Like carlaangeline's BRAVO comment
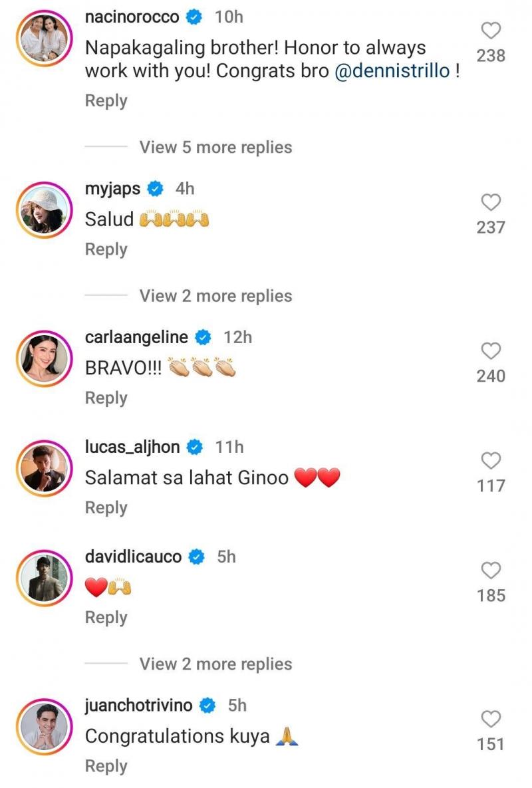The image size is (532, 788). tap(491, 350)
